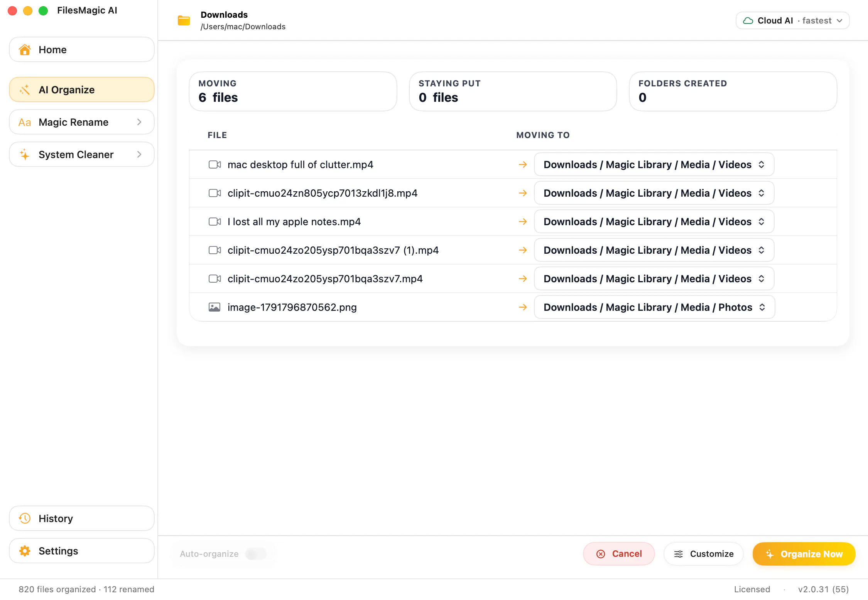Click the sparkle icon for System Cleaner
868x600 pixels.
pos(25,155)
